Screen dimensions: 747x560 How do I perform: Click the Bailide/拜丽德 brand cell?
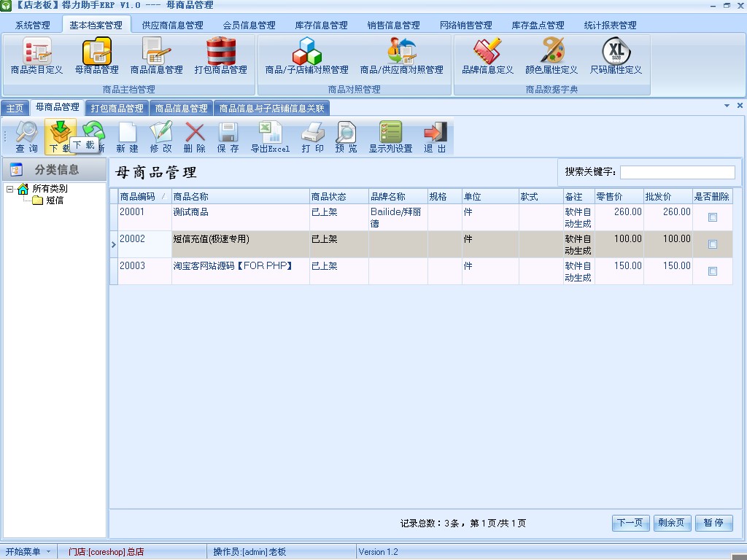pyautogui.click(x=398, y=217)
